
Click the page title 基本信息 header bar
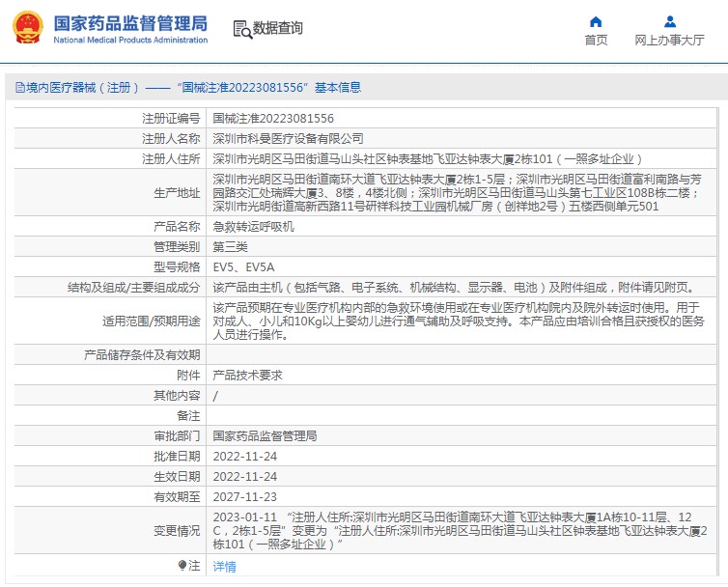[x=366, y=87]
